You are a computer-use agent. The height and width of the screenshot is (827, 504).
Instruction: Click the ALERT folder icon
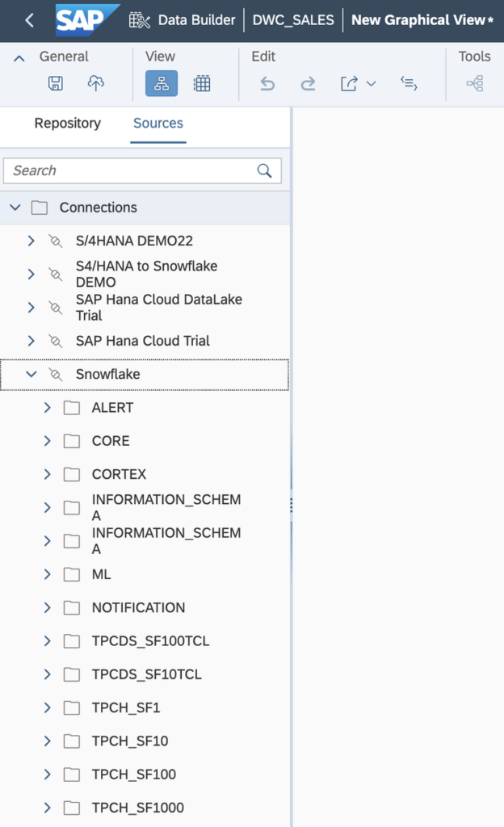tap(72, 408)
